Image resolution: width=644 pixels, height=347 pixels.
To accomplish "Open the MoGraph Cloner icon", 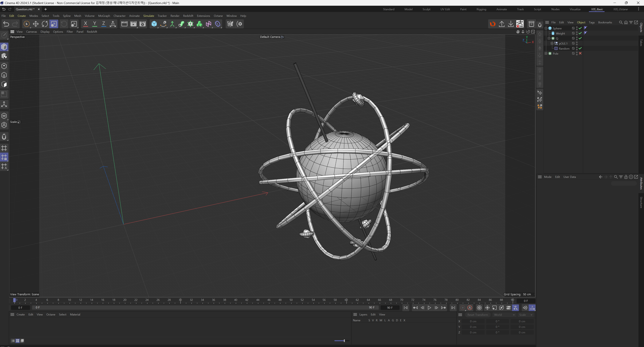I will coord(190,24).
